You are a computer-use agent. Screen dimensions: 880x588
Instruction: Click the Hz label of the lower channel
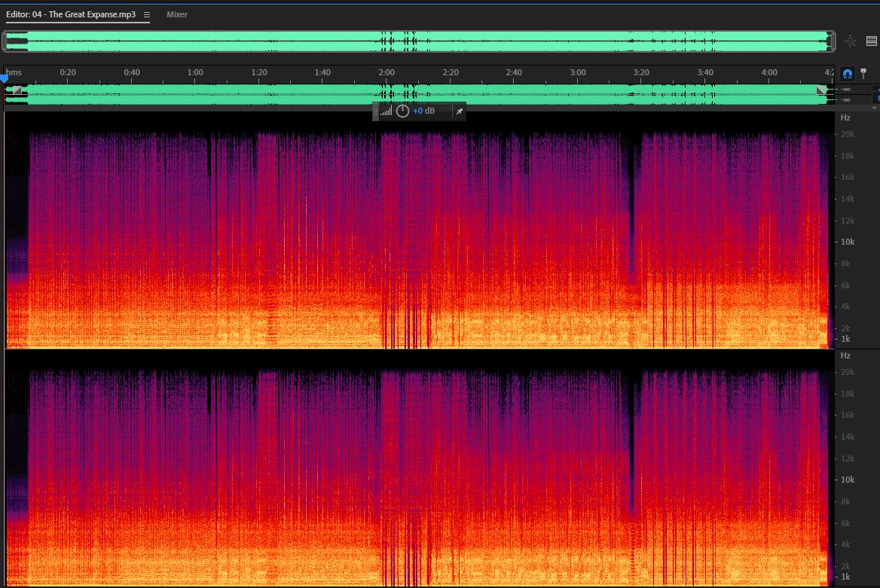tap(845, 355)
